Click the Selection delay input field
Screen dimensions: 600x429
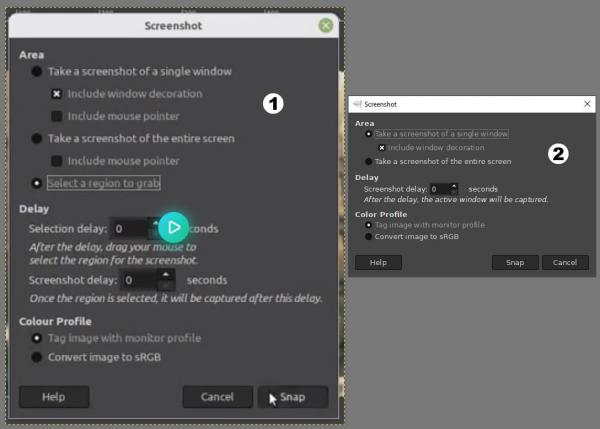coord(129,229)
